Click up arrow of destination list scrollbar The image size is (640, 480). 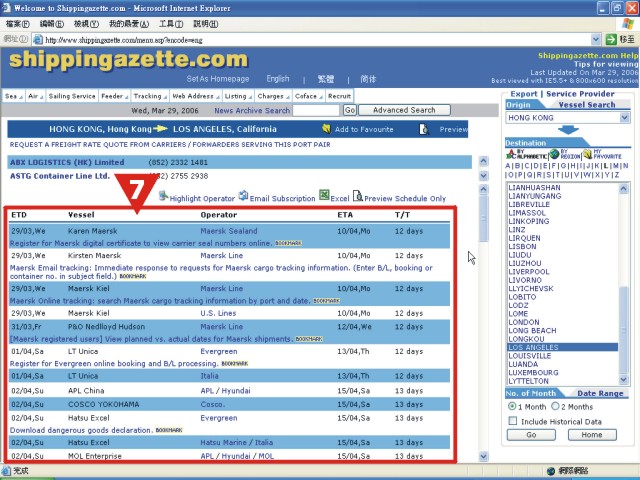(623, 189)
